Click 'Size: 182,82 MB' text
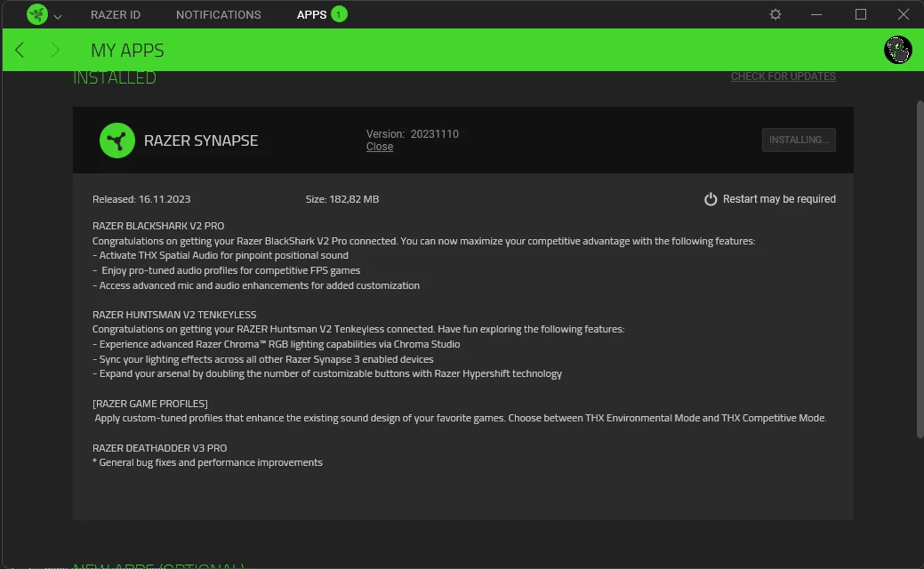This screenshot has width=924, height=569. point(341,199)
